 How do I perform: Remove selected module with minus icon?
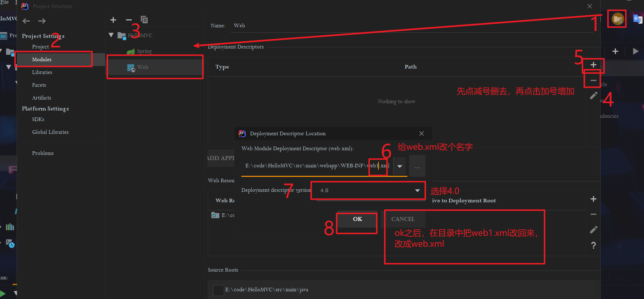tap(129, 20)
